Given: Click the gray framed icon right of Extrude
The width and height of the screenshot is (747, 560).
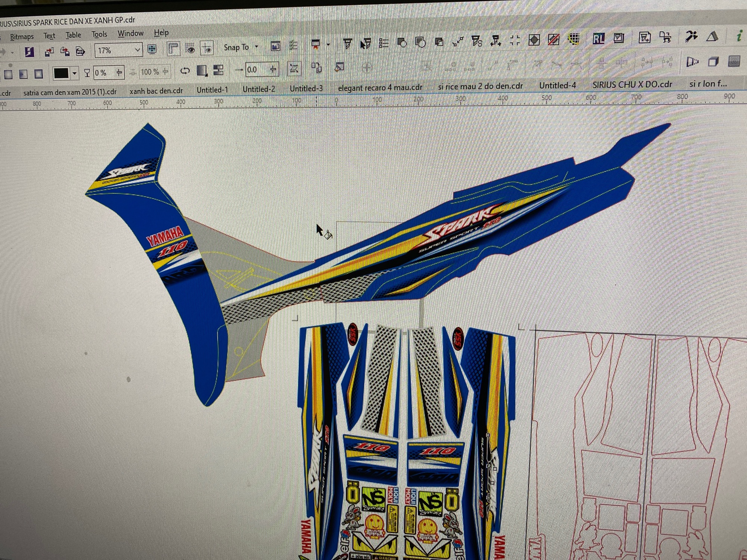Looking at the screenshot, I should [x=734, y=61].
